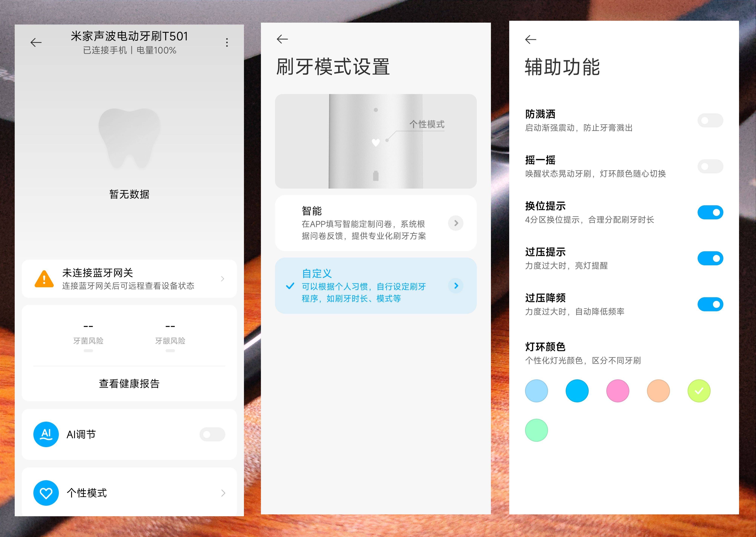Viewport: 756px width, 537px height.
Task: Tap the 个性化灯光颜色，区分不同牙刷 description
Action: (583, 361)
